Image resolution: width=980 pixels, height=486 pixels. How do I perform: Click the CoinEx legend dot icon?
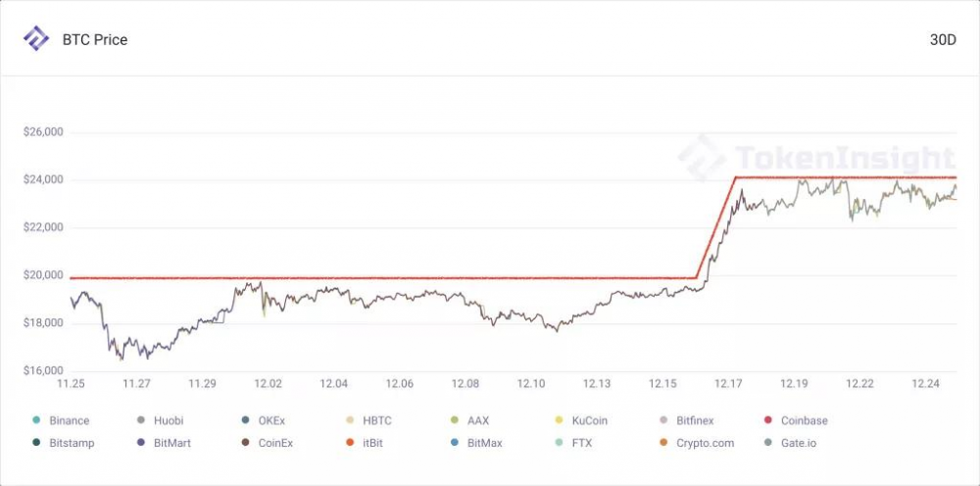pyautogui.click(x=245, y=443)
